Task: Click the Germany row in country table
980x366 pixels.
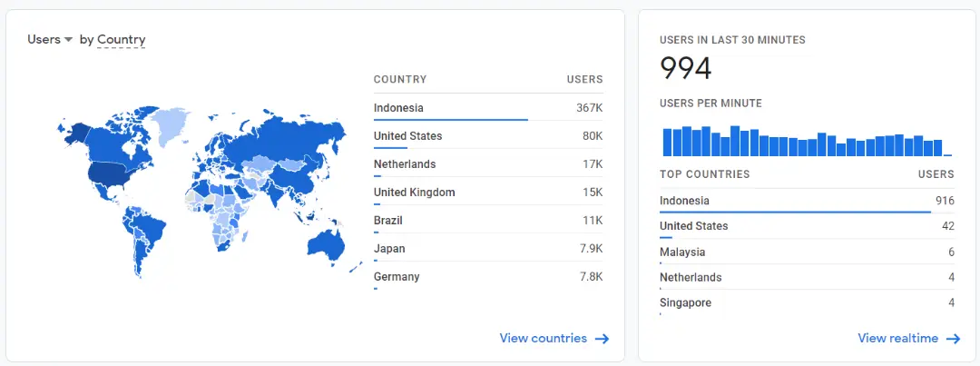Action: [x=488, y=277]
